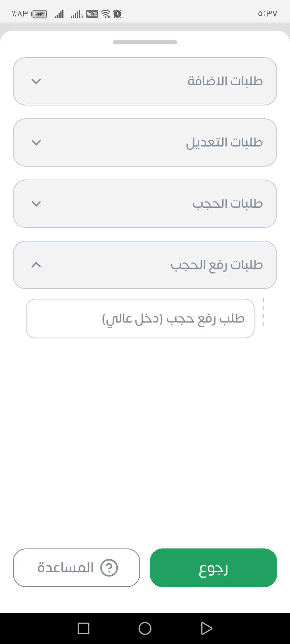This screenshot has width=290, height=644.
Task: Open the طلبات الاضافة section label
Action: pyautogui.click(x=225, y=81)
